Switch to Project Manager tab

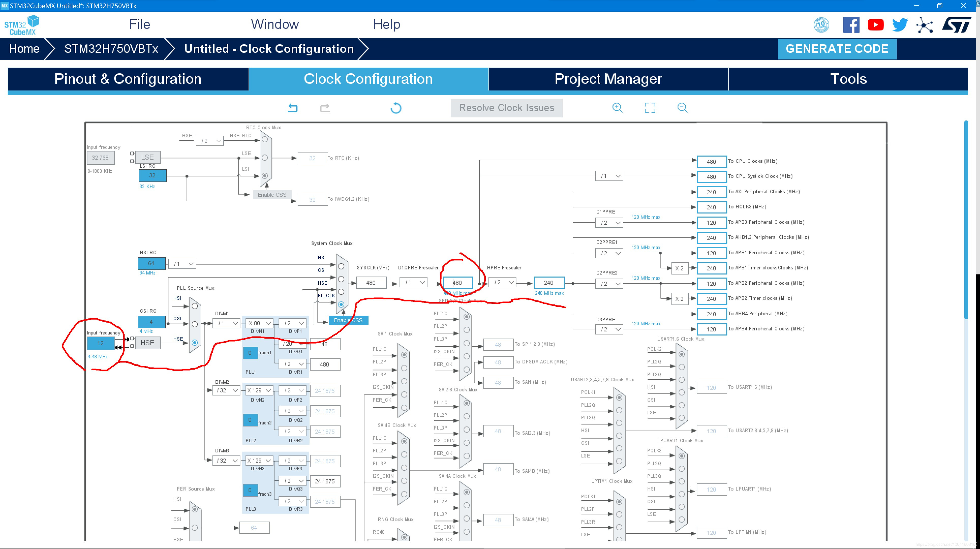click(608, 79)
